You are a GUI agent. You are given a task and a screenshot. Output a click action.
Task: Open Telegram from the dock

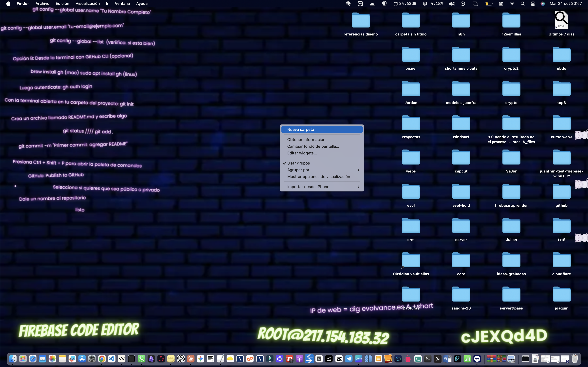pyautogui.click(x=349, y=358)
